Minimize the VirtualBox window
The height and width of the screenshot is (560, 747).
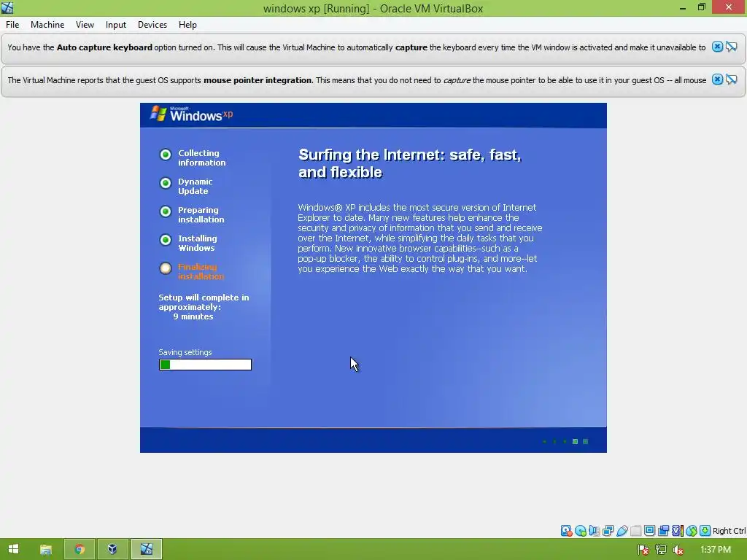click(x=683, y=7)
